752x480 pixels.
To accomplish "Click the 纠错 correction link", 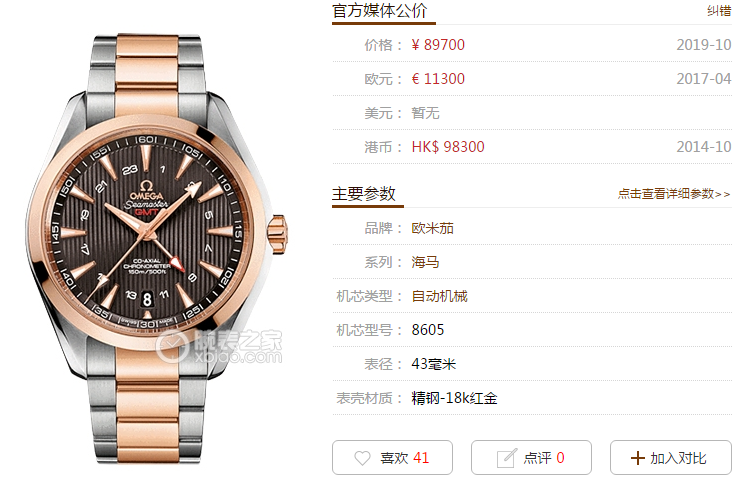I will (719, 11).
